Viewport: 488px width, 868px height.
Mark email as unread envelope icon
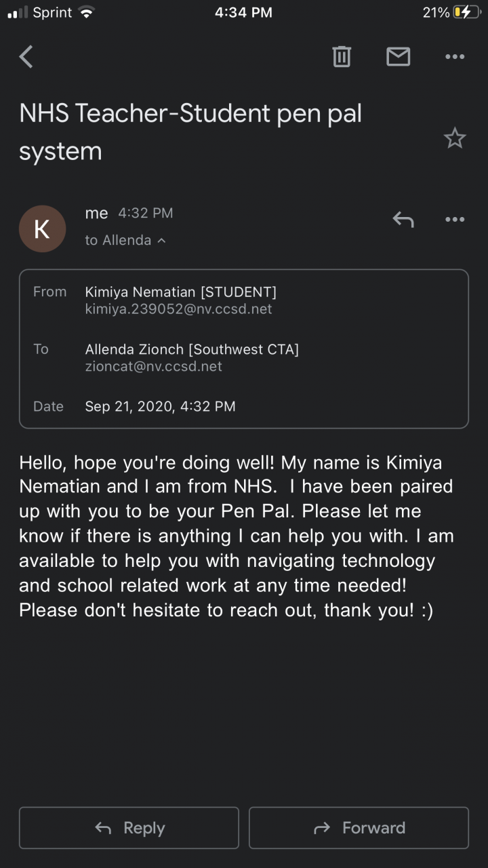398,57
